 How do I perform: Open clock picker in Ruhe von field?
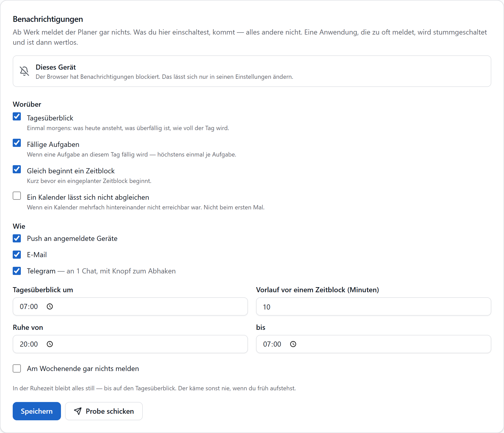click(50, 344)
